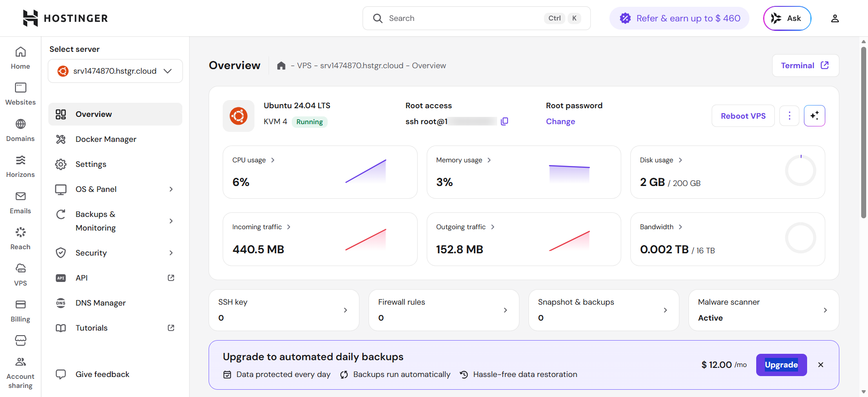Open Incoming traffic details chevron
Screen dimensions: 868x397
click(289, 227)
